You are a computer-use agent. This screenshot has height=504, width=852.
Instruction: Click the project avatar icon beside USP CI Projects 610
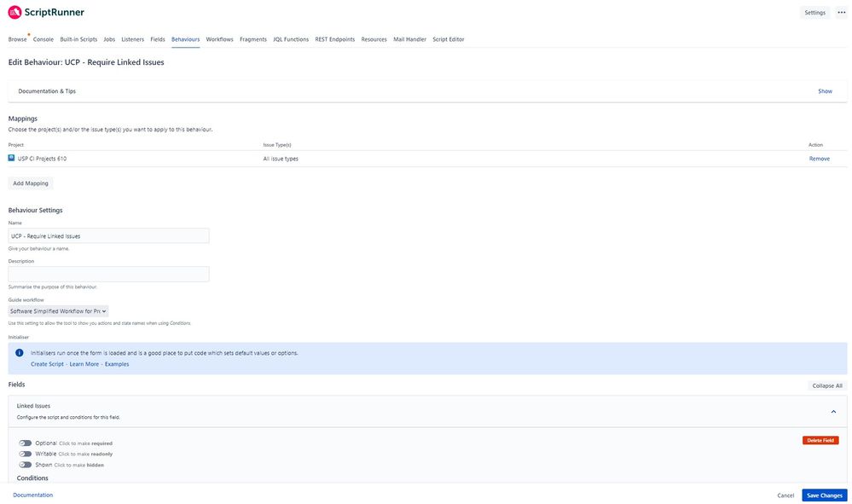click(10, 157)
